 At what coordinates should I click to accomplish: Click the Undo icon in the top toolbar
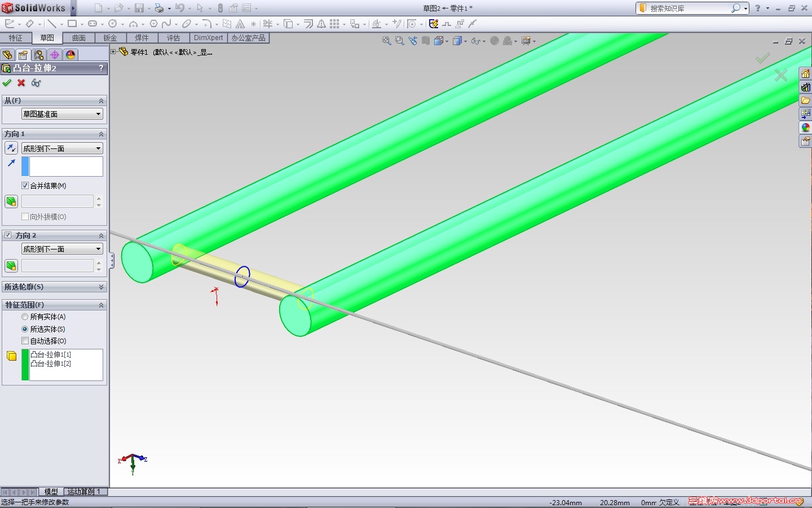179,8
